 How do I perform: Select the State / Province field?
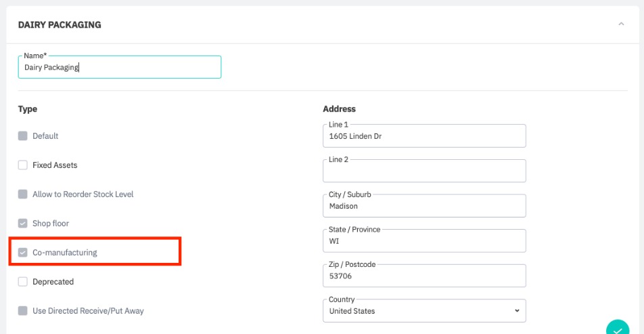[424, 241]
